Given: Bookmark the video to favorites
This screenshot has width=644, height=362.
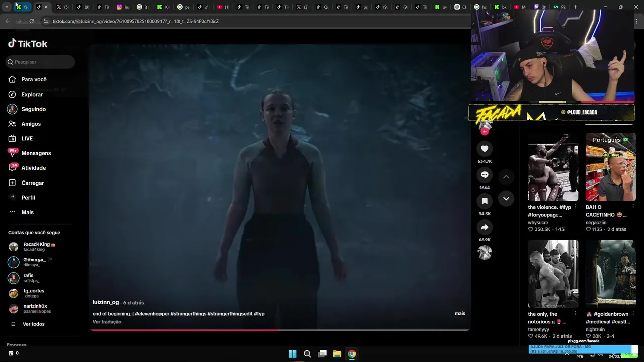Looking at the screenshot, I should (485, 201).
